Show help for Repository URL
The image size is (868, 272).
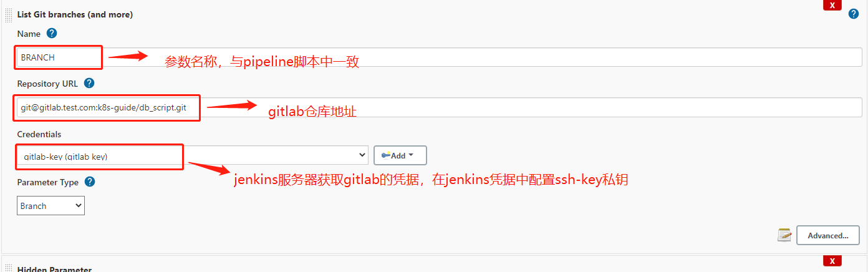89,83
